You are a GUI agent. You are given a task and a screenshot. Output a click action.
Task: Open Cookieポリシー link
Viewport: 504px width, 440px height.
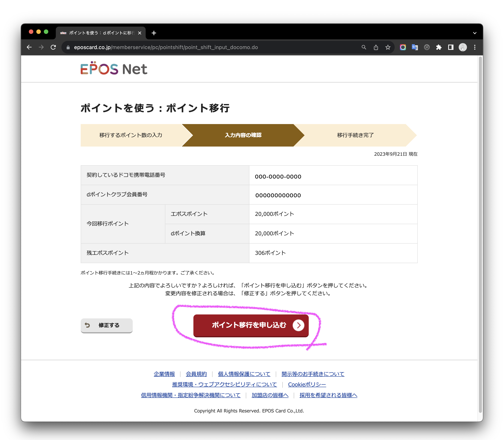pos(307,385)
